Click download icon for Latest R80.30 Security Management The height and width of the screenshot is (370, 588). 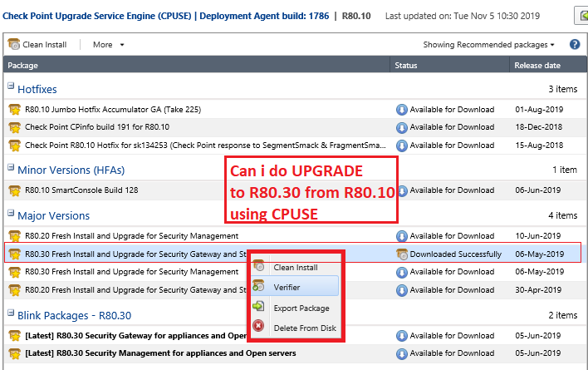point(402,353)
